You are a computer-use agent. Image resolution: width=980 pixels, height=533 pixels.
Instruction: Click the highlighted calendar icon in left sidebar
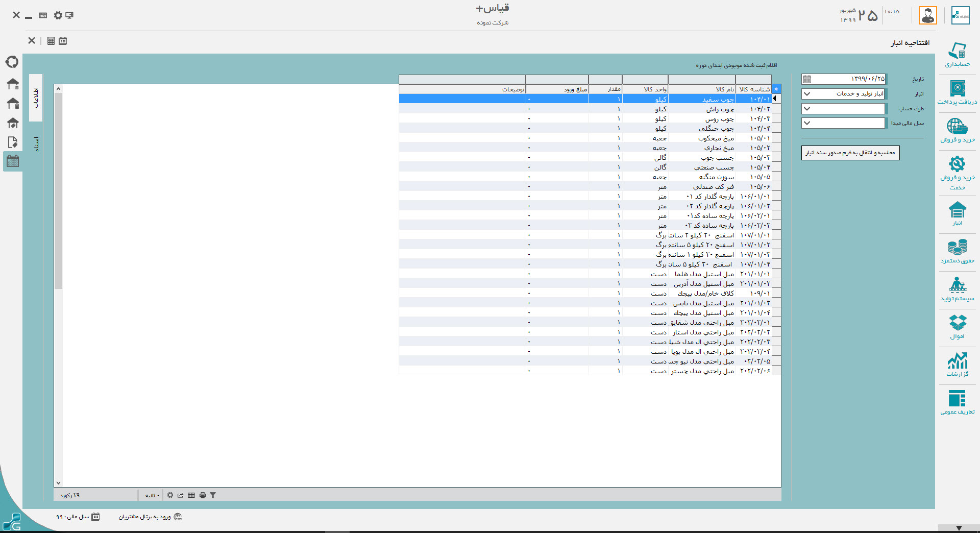pyautogui.click(x=12, y=161)
